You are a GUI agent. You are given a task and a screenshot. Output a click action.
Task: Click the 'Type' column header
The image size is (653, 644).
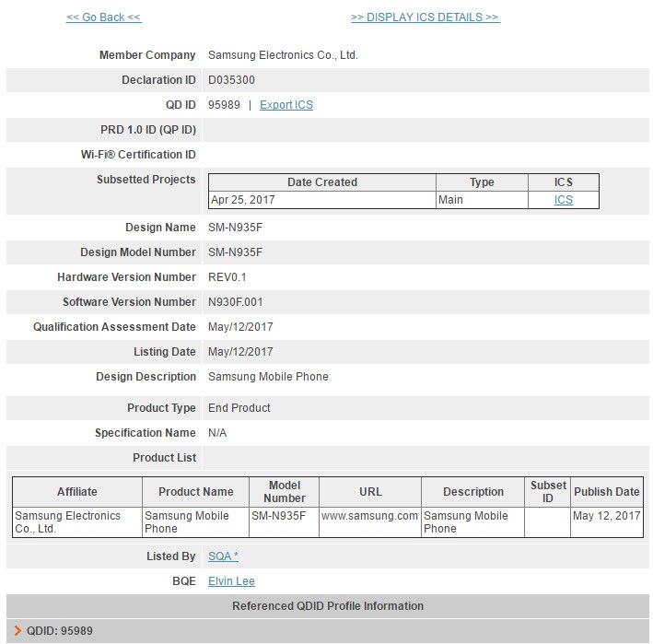coord(482,182)
